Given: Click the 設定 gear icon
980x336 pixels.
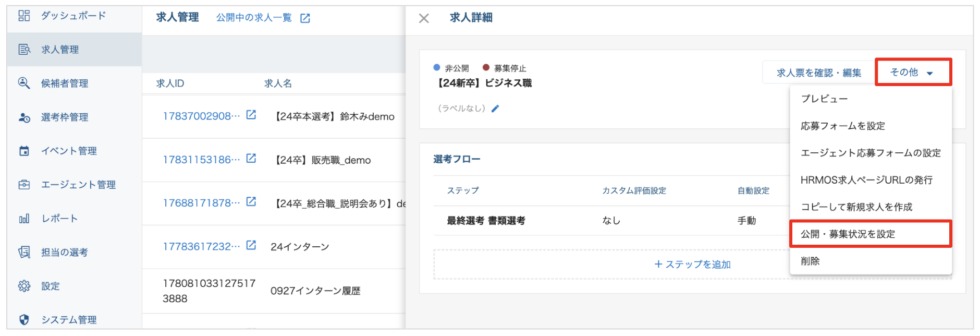Looking at the screenshot, I should point(24,286).
